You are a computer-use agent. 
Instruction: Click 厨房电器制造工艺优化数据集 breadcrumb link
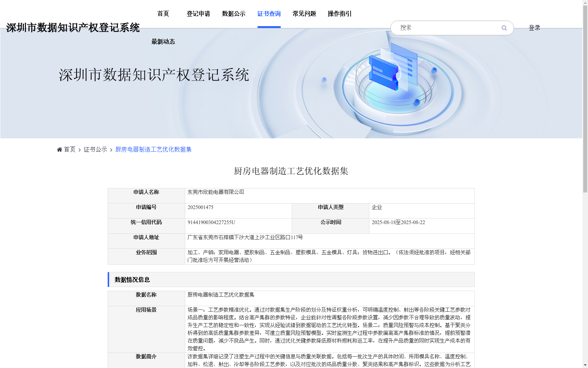tap(153, 149)
